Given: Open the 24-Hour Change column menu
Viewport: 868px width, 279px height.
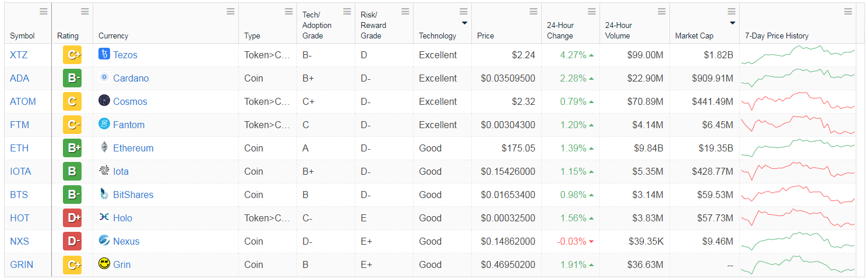Looking at the screenshot, I should point(591,12).
